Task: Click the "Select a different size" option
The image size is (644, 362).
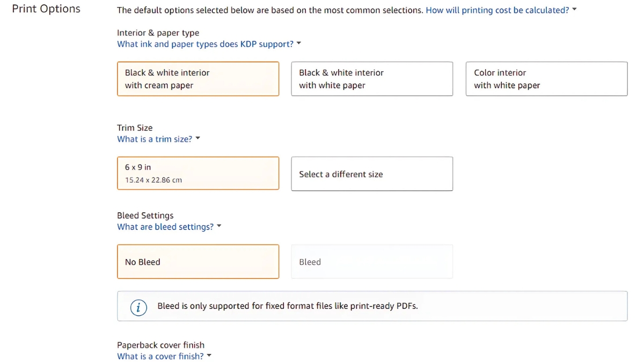Action: (x=372, y=174)
